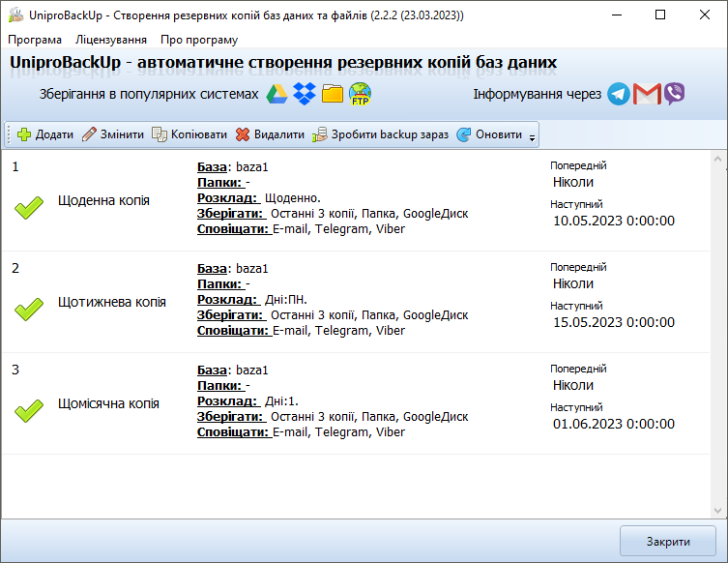Click the Додати toolbar label

pos(54,134)
